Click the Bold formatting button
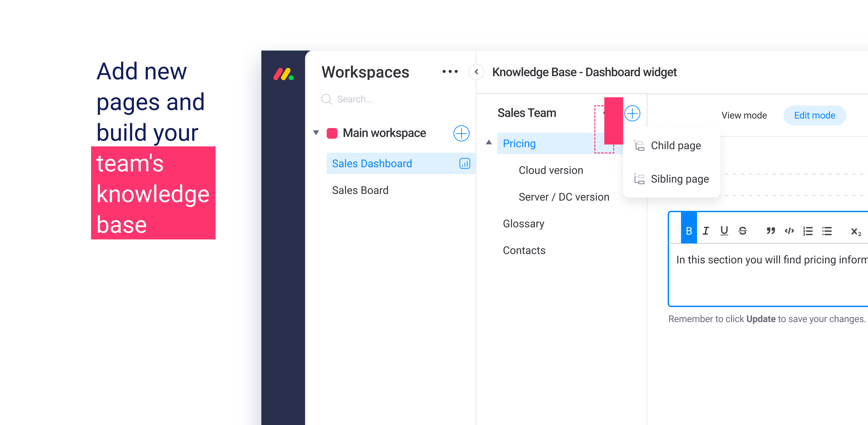 pyautogui.click(x=689, y=231)
